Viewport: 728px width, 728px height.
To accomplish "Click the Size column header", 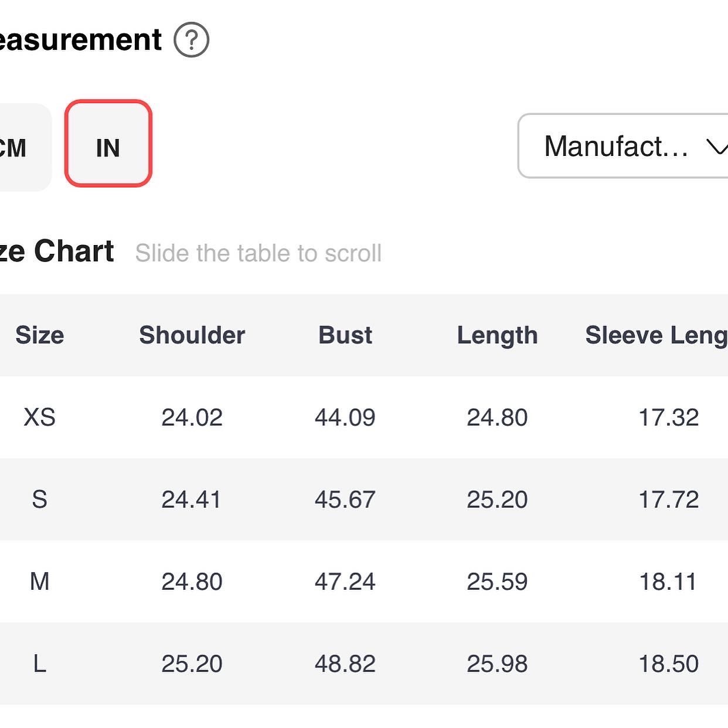I will click(39, 335).
